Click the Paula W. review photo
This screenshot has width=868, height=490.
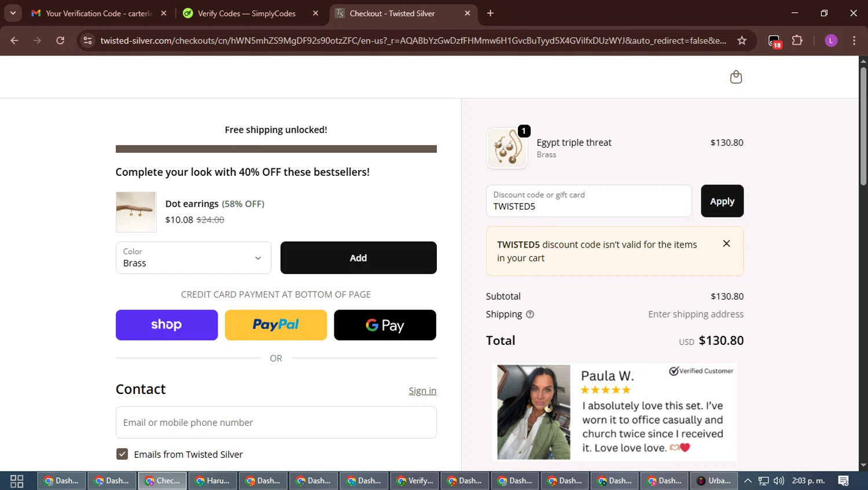click(x=534, y=412)
